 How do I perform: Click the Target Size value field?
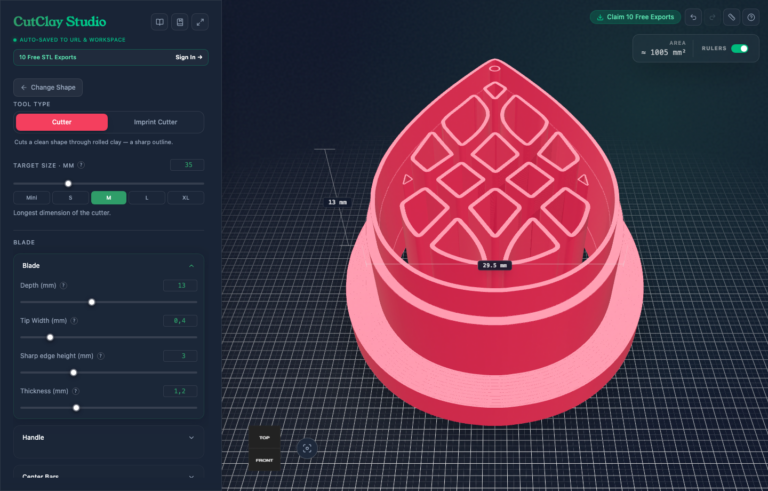click(x=187, y=165)
